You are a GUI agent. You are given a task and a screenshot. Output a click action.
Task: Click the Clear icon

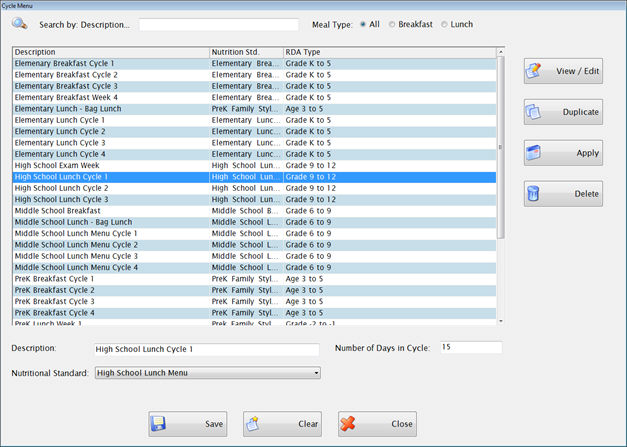coord(253,424)
